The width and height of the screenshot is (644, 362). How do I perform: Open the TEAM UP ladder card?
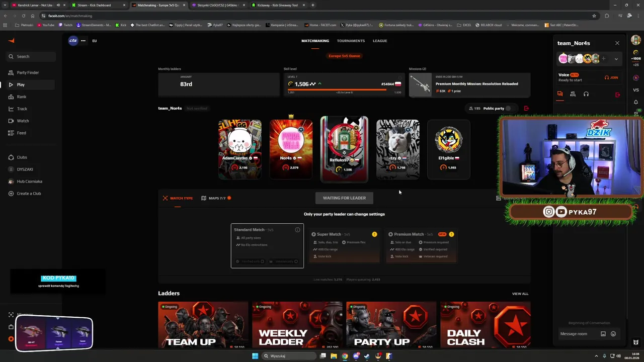point(203,325)
